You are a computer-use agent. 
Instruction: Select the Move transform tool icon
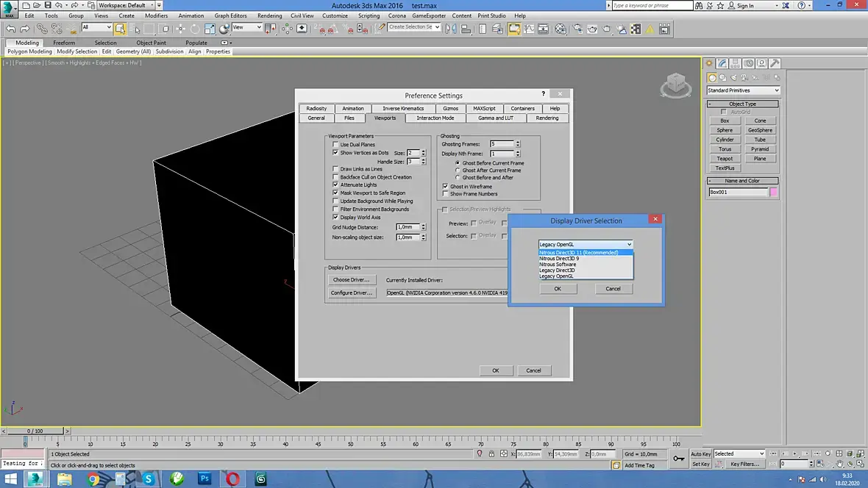(180, 29)
